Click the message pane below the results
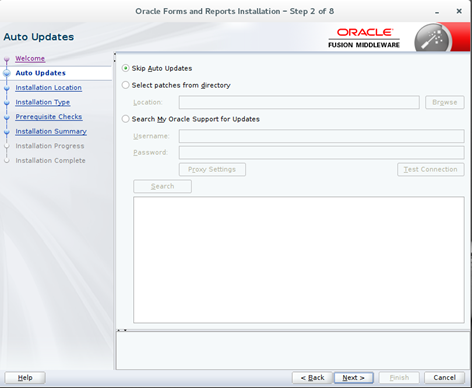 293,350
